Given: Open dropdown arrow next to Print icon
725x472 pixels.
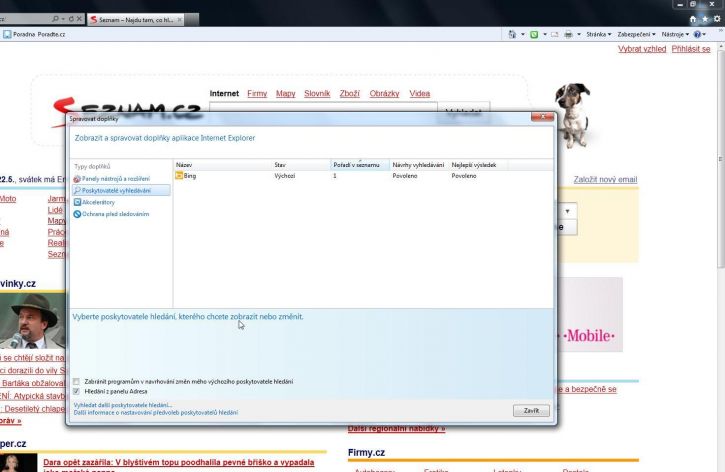Looking at the screenshot, I should [579, 34].
